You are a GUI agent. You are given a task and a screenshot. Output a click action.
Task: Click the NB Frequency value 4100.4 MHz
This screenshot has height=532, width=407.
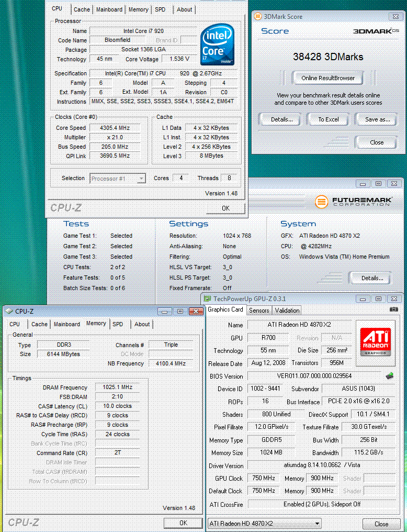click(x=171, y=363)
